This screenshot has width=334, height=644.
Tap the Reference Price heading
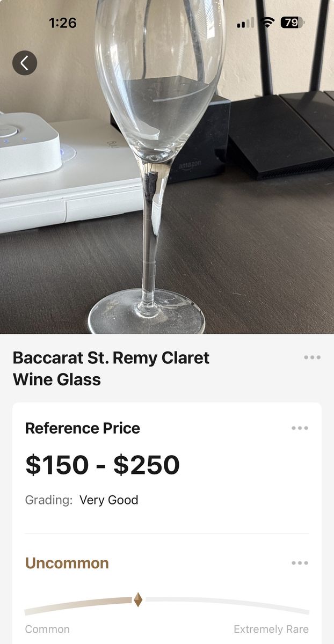tap(82, 428)
